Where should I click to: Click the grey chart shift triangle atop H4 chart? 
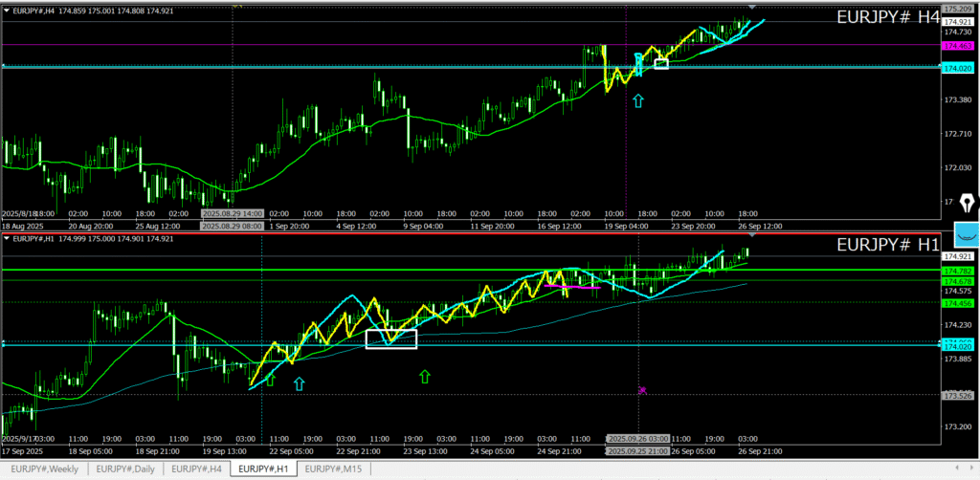pos(751,8)
